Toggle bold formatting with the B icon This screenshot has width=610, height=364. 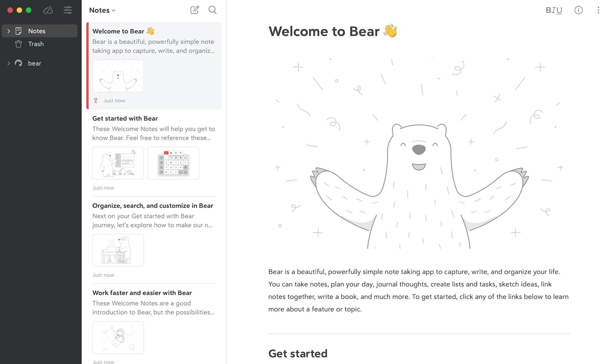pyautogui.click(x=549, y=10)
